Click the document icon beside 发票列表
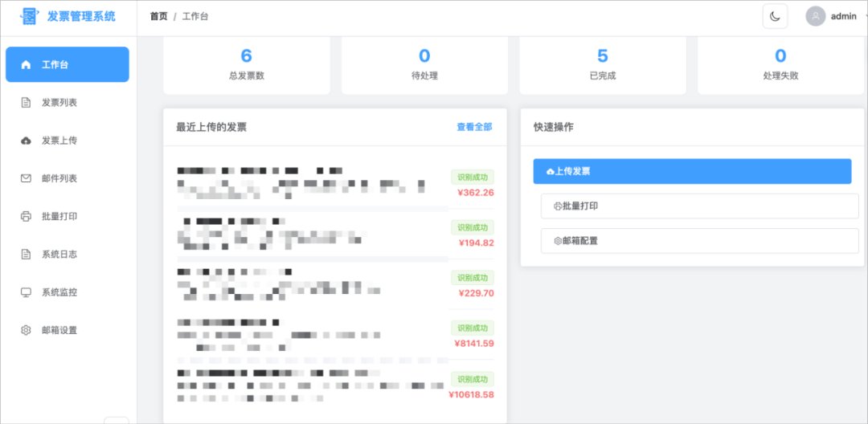Screen dimensions: 868x424 pyautogui.click(x=26, y=103)
